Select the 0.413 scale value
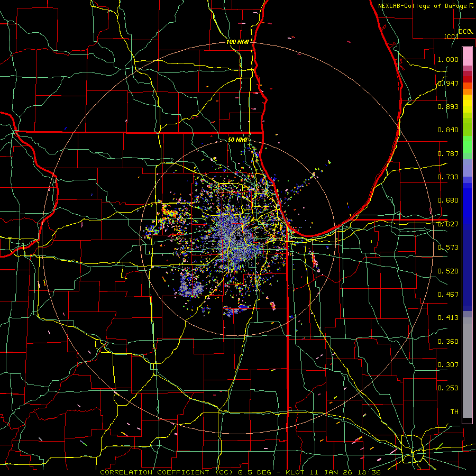The width and height of the screenshot is (476, 476). click(448, 318)
